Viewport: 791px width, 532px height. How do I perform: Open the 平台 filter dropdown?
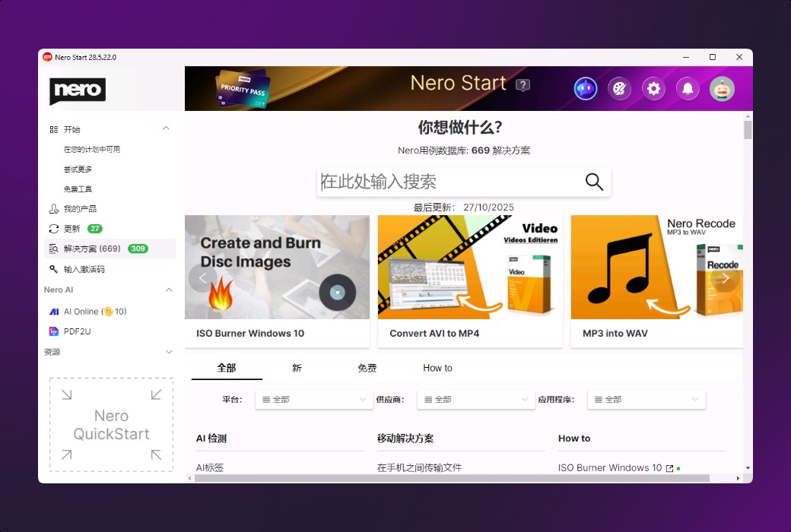[313, 398]
